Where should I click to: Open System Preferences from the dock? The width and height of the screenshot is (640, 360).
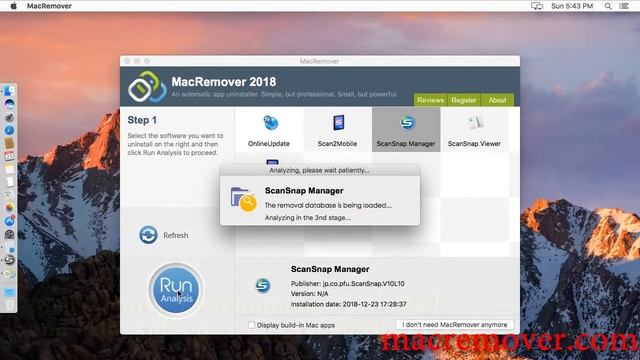pyautogui.click(x=9, y=234)
